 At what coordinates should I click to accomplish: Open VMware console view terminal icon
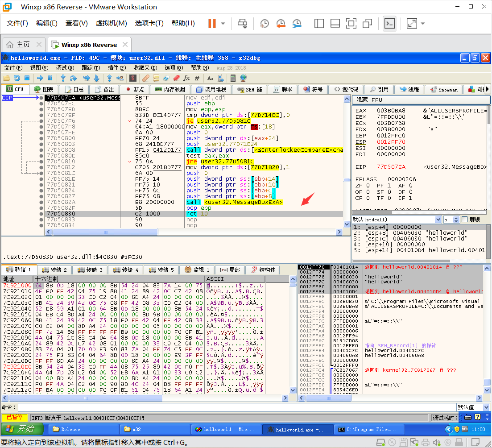(x=389, y=23)
